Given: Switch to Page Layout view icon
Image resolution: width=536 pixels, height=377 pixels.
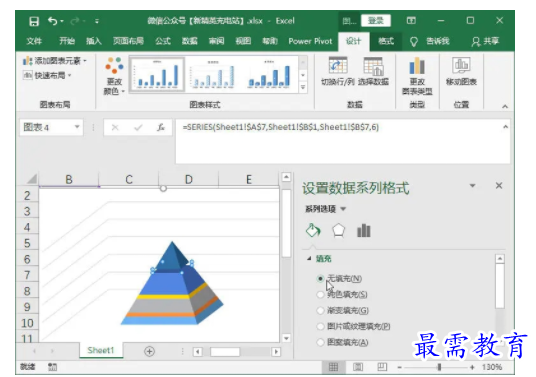Looking at the screenshot, I should tap(358, 367).
